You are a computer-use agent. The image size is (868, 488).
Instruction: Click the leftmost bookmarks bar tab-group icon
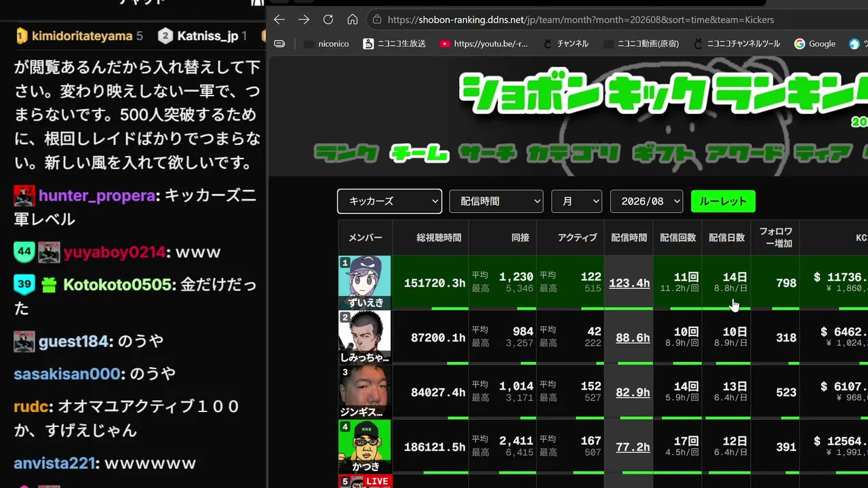(279, 43)
